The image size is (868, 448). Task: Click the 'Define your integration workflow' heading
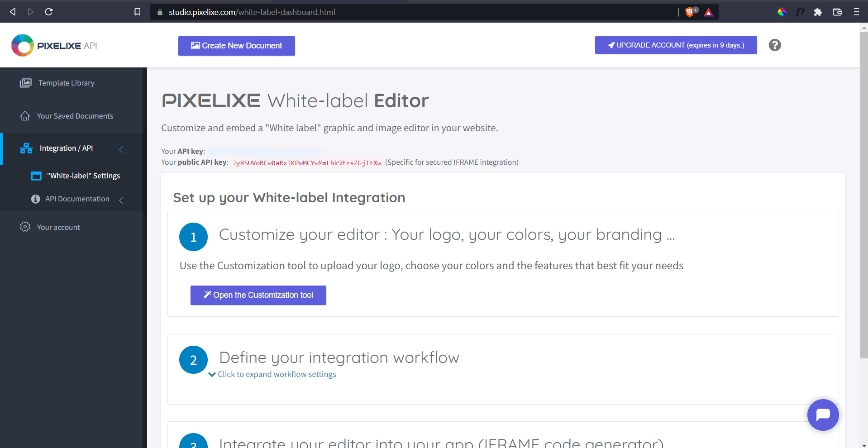339,357
